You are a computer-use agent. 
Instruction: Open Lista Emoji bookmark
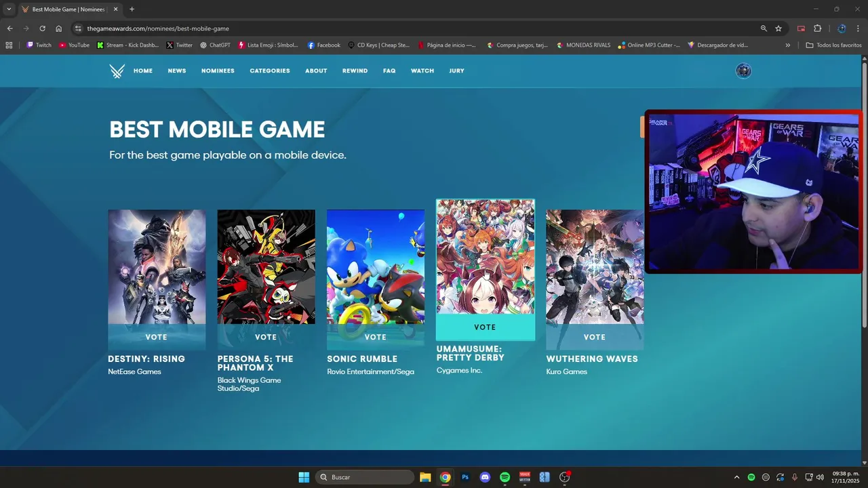pos(268,45)
